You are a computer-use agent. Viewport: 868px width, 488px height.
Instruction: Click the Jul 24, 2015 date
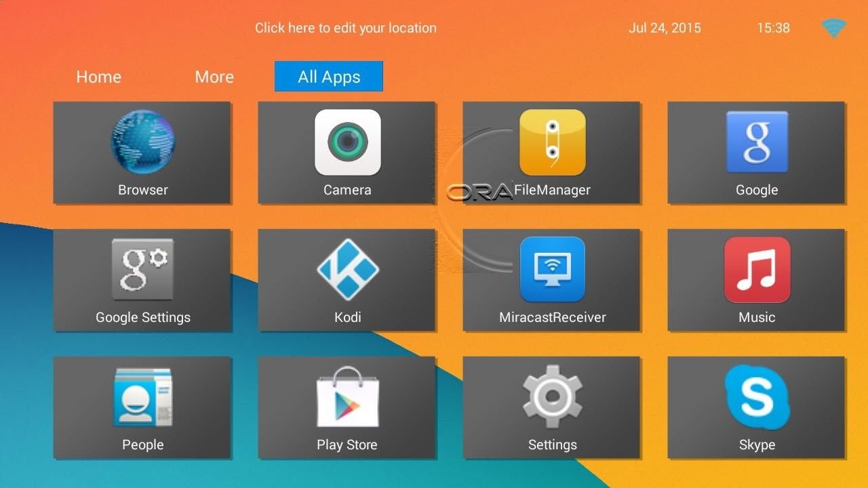click(665, 28)
